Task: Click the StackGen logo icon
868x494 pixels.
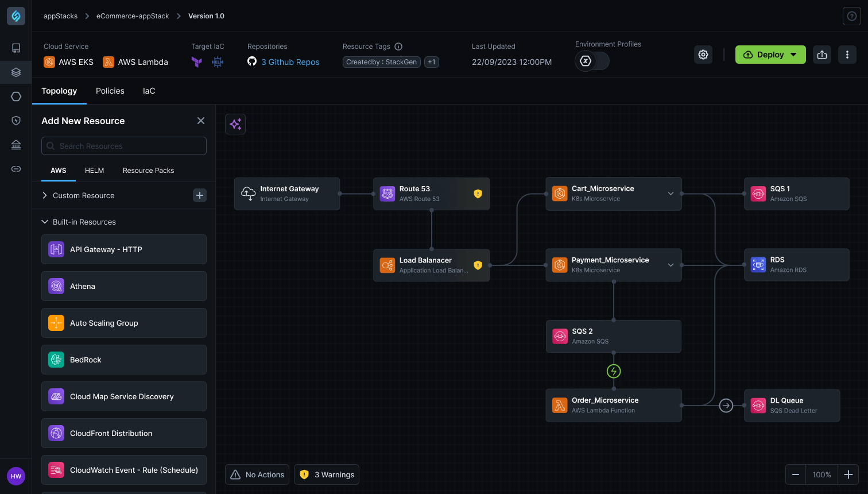Action: pos(16,16)
